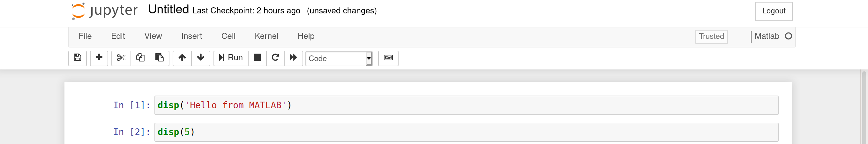This screenshot has height=144, width=868.
Task: Restart kernel and run all with fast-forward icon
Action: (294, 58)
